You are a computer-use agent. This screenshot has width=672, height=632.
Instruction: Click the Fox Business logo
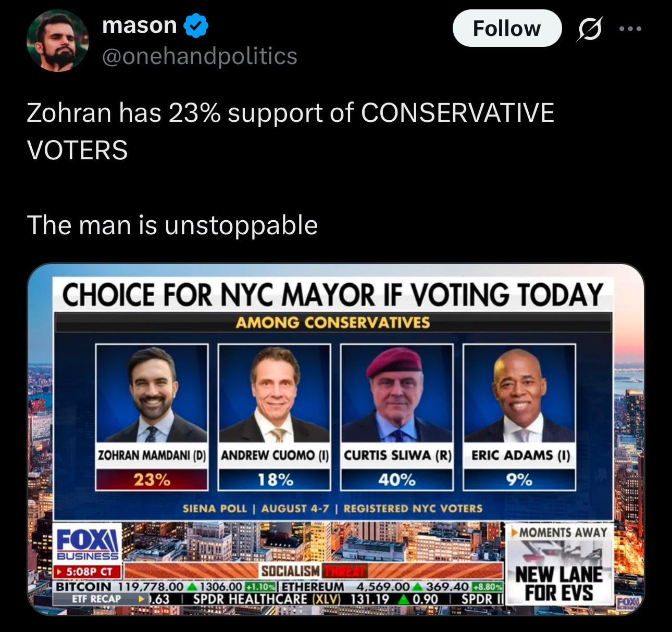[88, 543]
